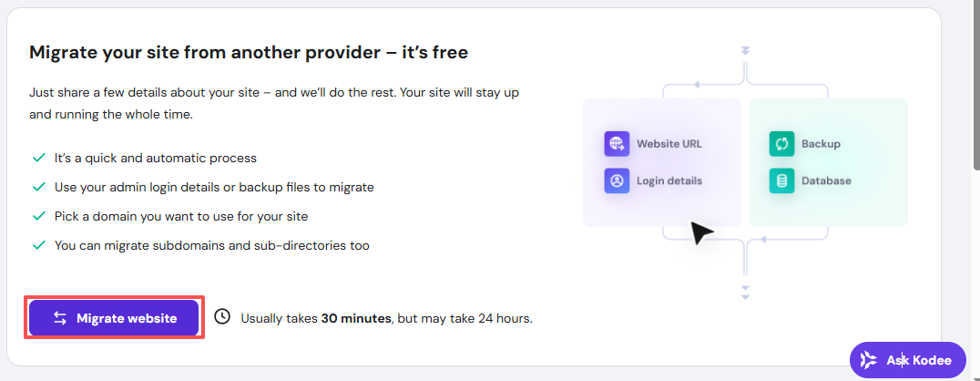The width and height of the screenshot is (980, 381).
Task: Click the swap arrows icon in Migrate button
Action: pos(60,318)
